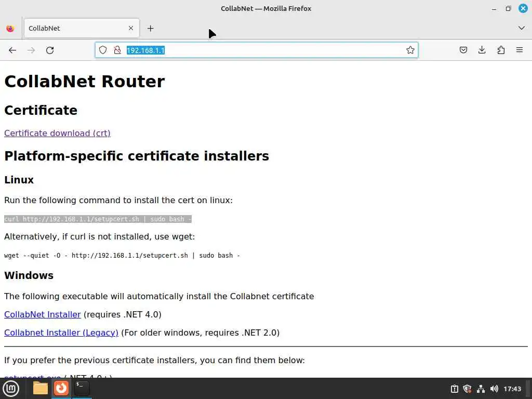This screenshot has width=532, height=399.
Task: Download the CollabNet Installer link
Action: [x=43, y=314]
